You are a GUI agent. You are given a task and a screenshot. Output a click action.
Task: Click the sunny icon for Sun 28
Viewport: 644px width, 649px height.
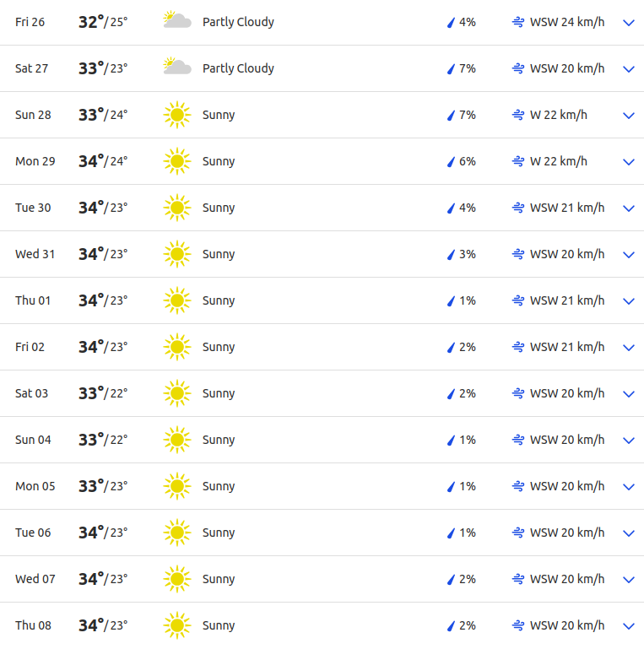176,115
